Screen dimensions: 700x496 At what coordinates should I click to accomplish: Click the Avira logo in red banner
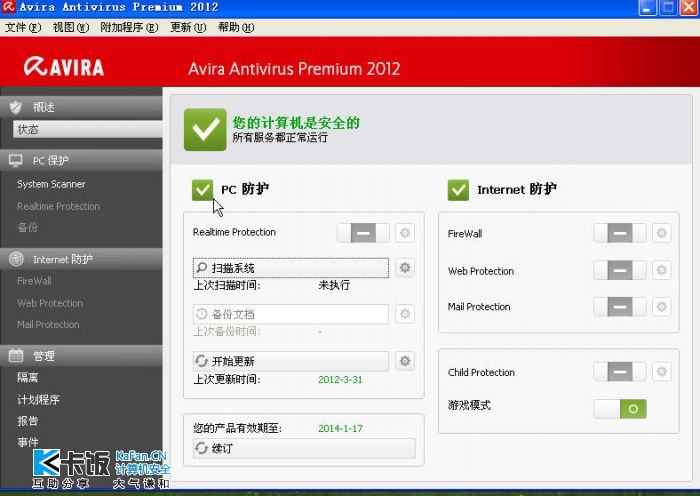(x=64, y=67)
